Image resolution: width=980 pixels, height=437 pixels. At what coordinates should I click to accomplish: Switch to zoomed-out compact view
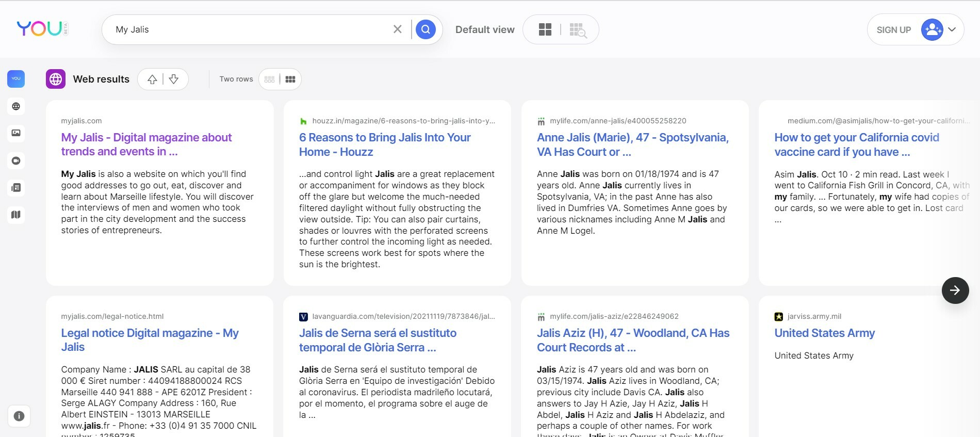[x=578, y=30]
